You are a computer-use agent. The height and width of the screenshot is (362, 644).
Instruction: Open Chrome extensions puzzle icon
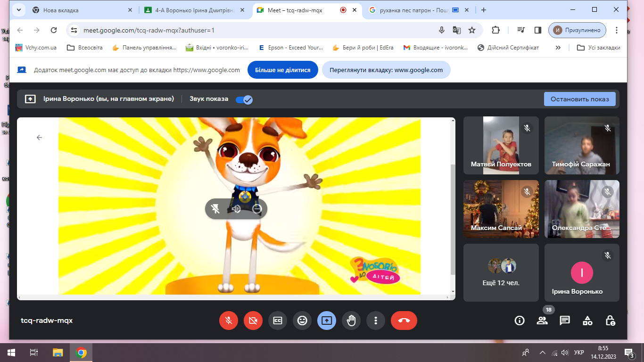[495, 30]
